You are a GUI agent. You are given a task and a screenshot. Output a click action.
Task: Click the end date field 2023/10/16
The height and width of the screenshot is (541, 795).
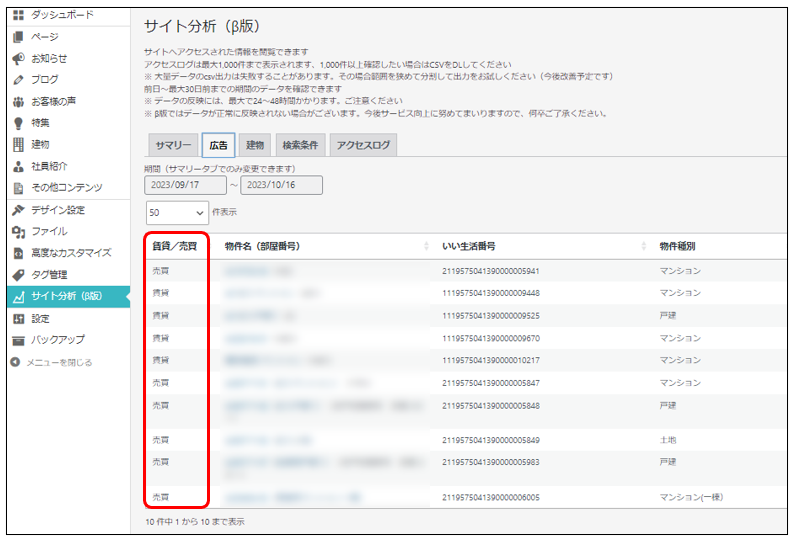tap(282, 185)
